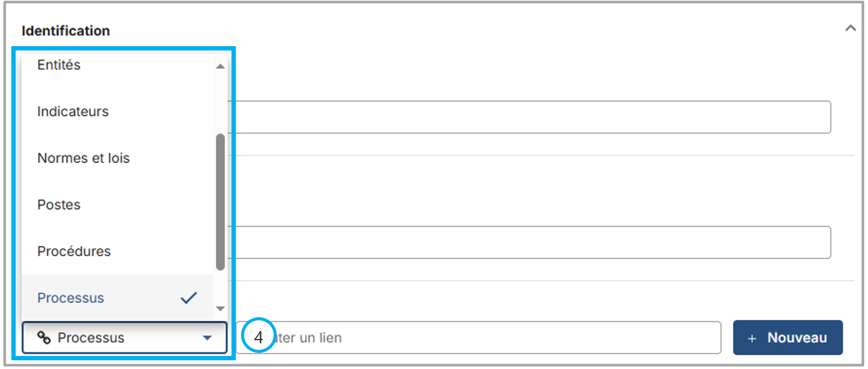
Task: Click the Identification section title
Action: [66, 31]
